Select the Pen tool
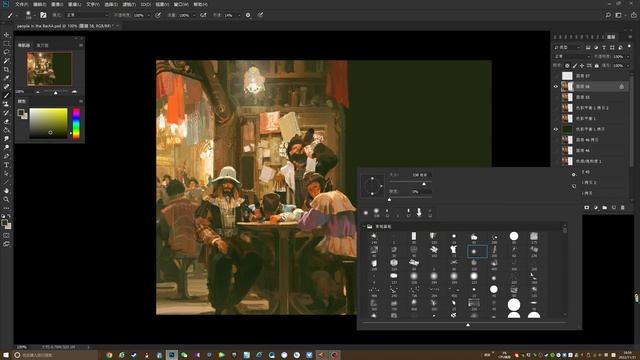640x360 pixels. tap(6, 156)
